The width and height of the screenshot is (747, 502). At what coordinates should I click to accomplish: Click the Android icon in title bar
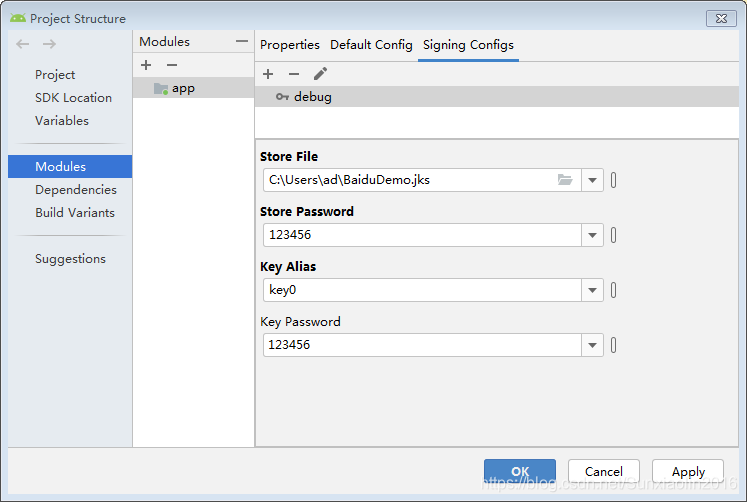tap(18, 18)
